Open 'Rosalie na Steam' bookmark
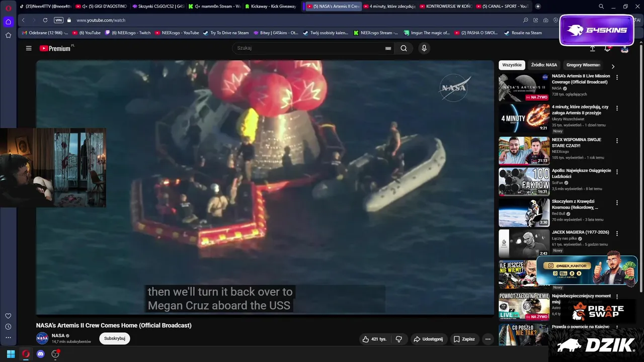644x362 pixels. (523, 33)
